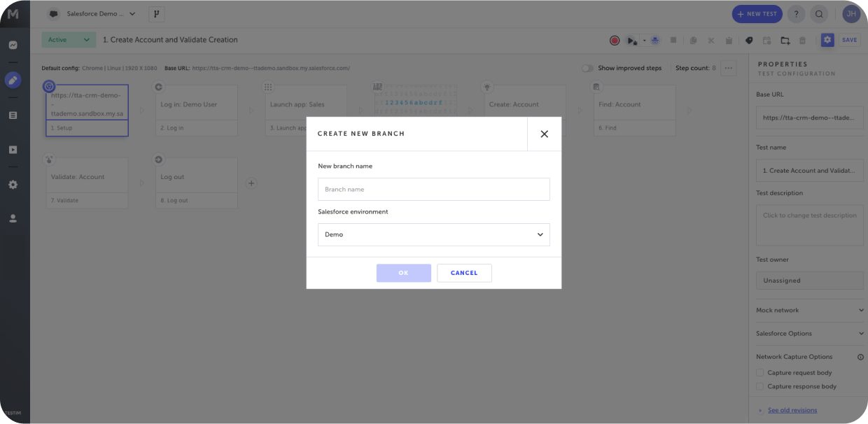
Task: Open the step count overflow menu
Action: point(728,68)
